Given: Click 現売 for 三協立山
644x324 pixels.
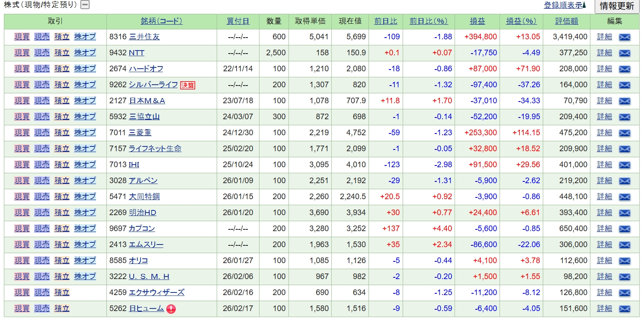Looking at the screenshot, I should pyautogui.click(x=42, y=117).
